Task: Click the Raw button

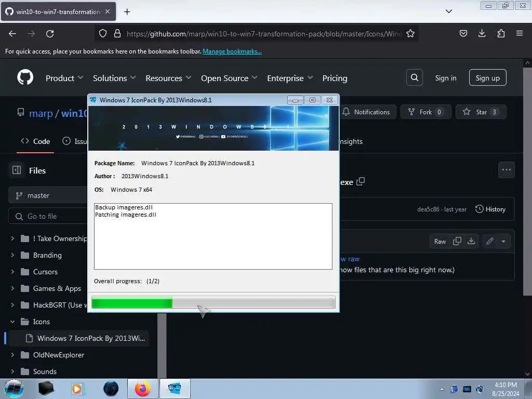Action: tap(440, 241)
